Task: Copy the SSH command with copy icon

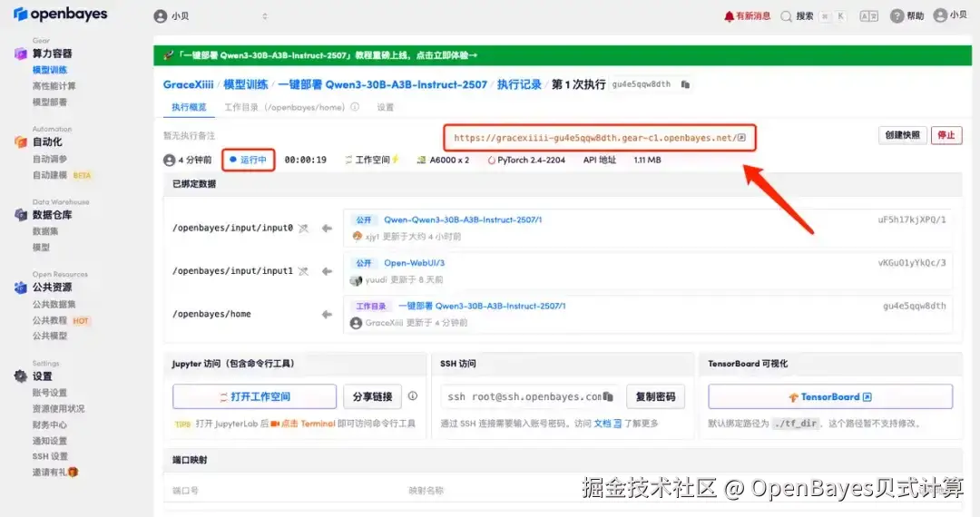Action: (x=609, y=396)
